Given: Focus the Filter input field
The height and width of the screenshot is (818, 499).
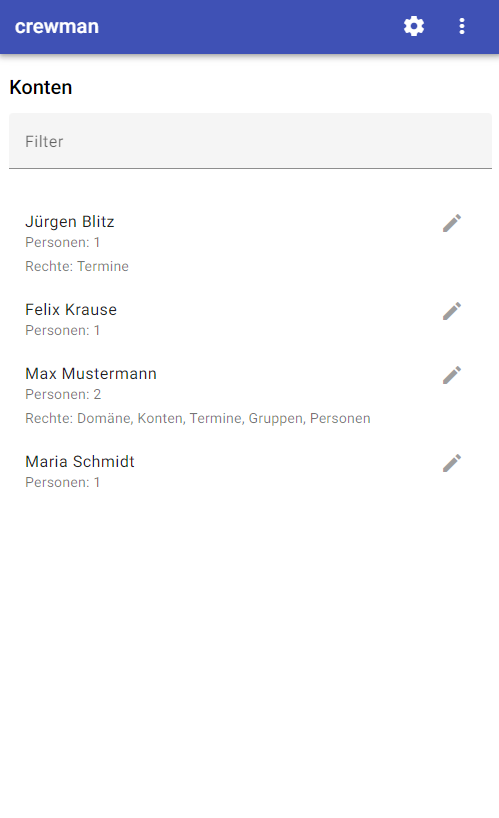Looking at the screenshot, I should pos(250,141).
